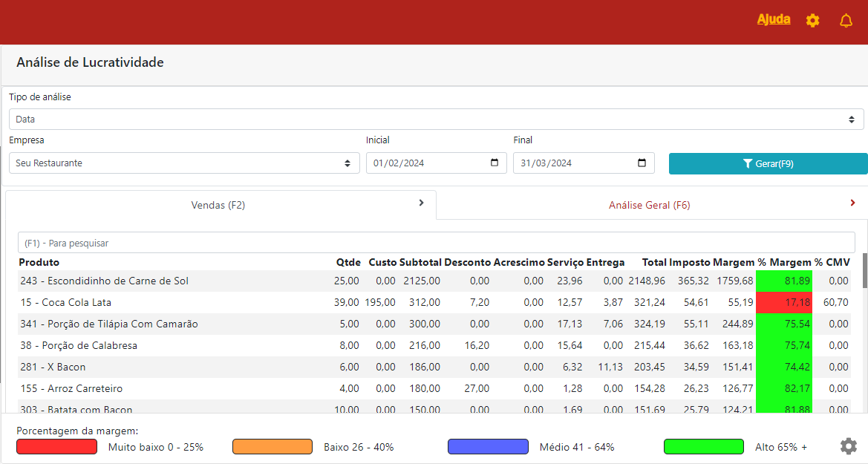Open the Empresa dropdown selector
Viewport: 868px width, 464px height.
point(184,163)
